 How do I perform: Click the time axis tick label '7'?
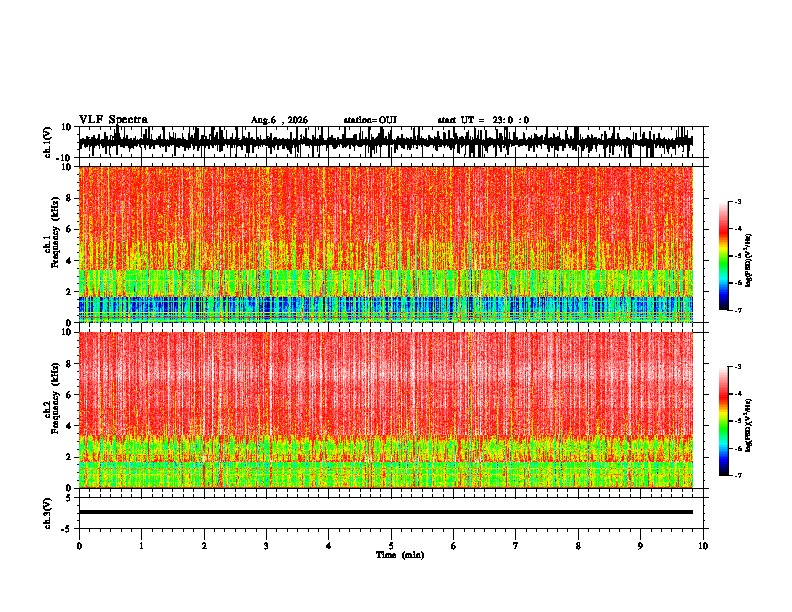pyautogui.click(x=516, y=546)
